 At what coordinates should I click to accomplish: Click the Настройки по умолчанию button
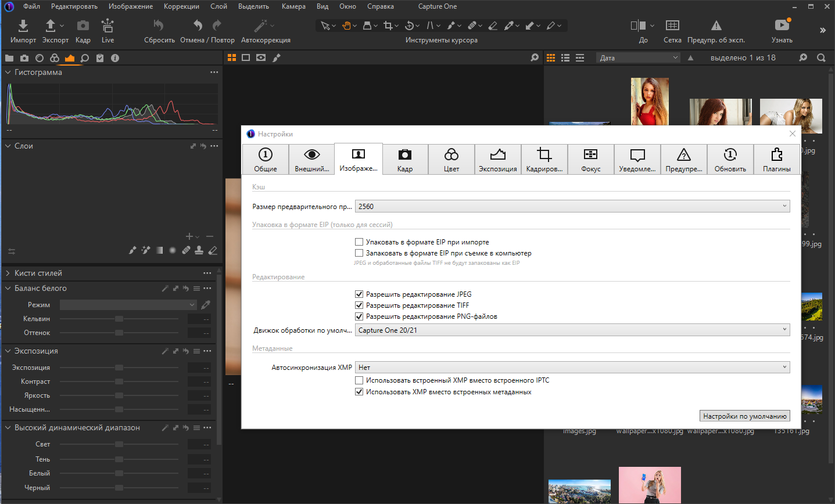[x=745, y=416]
